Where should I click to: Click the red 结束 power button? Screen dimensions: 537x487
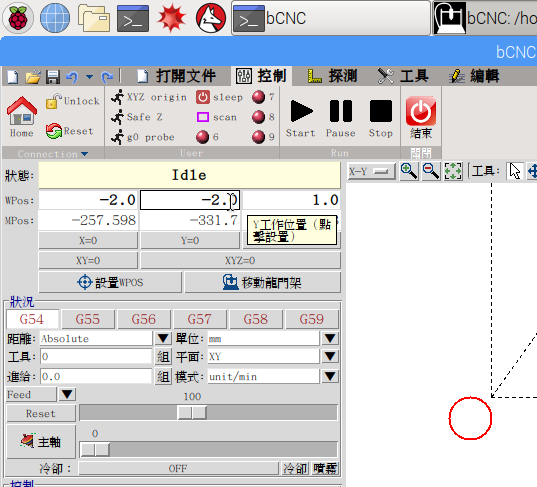[x=421, y=118]
